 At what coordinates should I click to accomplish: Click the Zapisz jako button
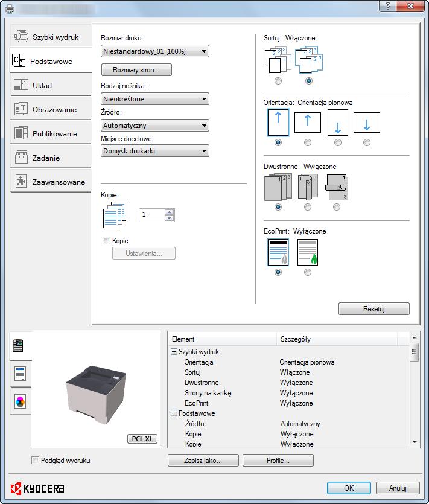pyautogui.click(x=203, y=461)
